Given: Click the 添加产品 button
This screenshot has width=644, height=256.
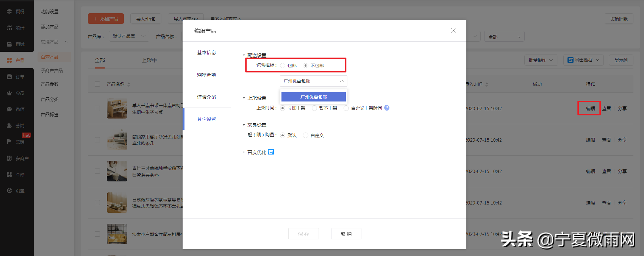Looking at the screenshot, I should [x=106, y=19].
